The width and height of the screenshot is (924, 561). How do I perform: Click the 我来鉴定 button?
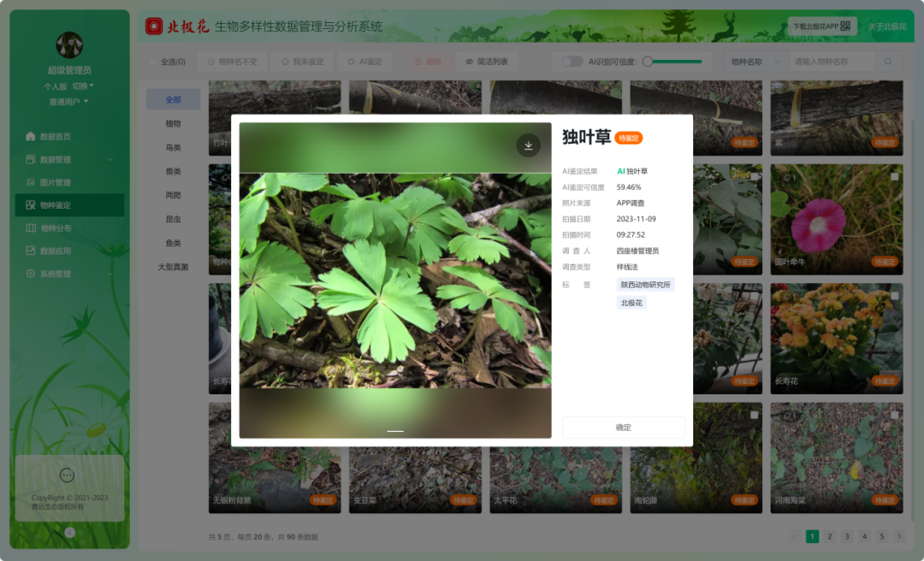(302, 62)
